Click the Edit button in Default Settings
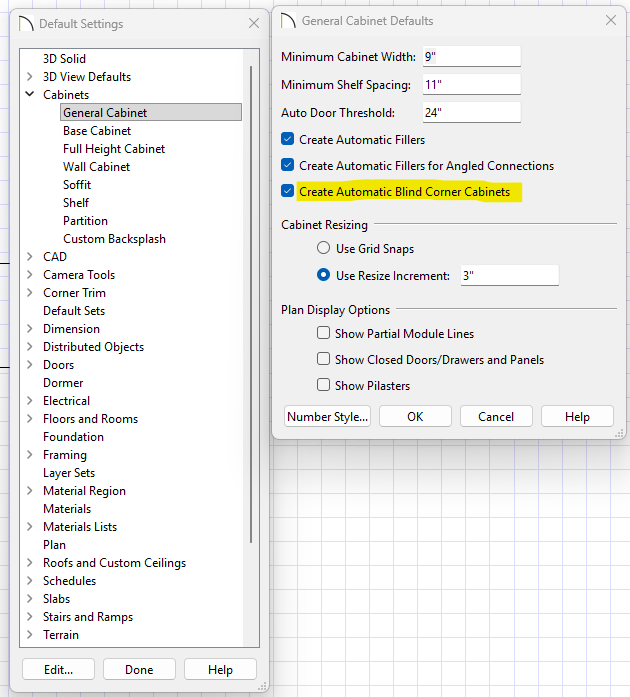630x697 pixels. click(x=57, y=670)
